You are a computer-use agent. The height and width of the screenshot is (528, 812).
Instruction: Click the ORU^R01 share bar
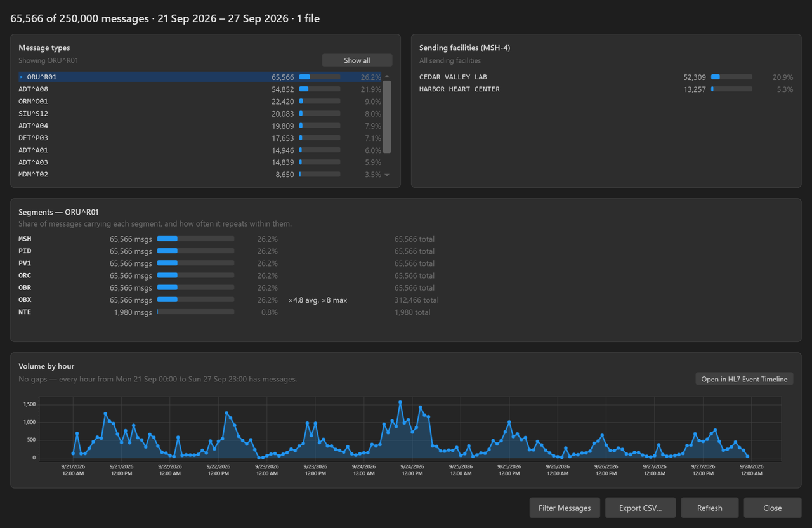coord(320,77)
